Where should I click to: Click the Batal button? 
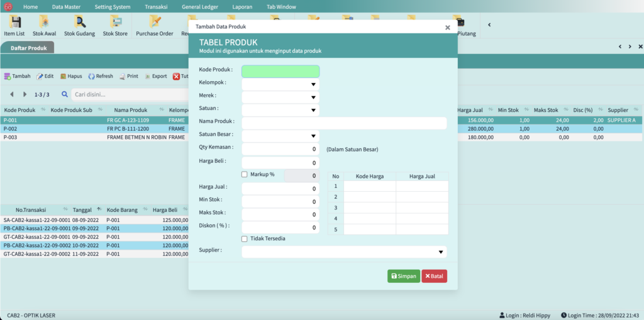coord(434,276)
